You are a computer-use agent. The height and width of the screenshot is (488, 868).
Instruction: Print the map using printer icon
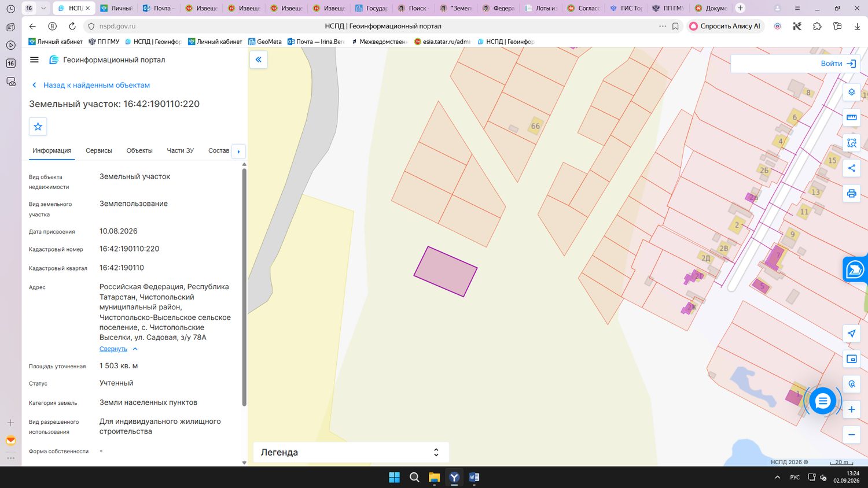851,194
